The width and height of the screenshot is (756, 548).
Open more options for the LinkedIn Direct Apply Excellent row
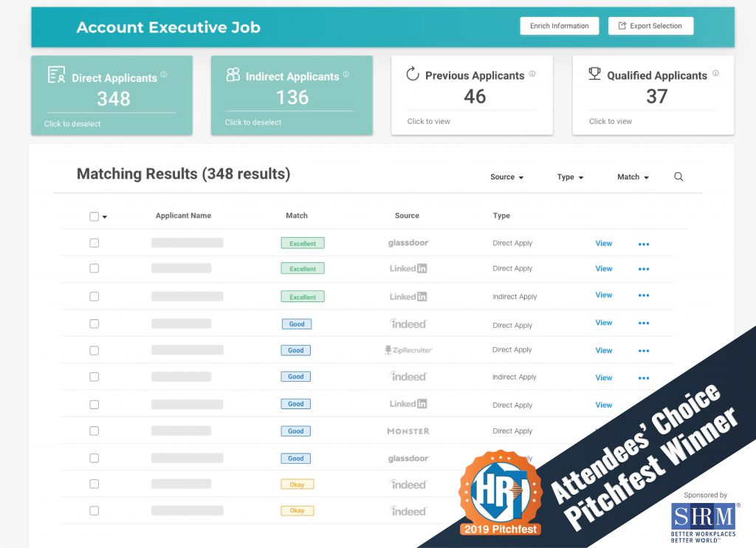[x=644, y=269]
